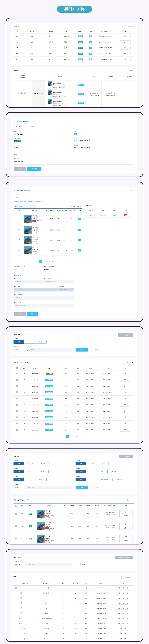Click gray 취소 button on order form
Screen dimensions: 149x644
20,314
